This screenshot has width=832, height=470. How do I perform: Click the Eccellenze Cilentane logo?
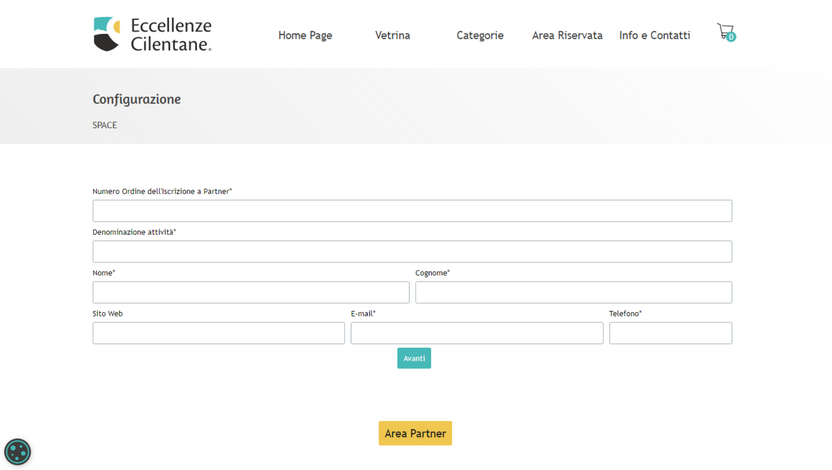(x=152, y=34)
